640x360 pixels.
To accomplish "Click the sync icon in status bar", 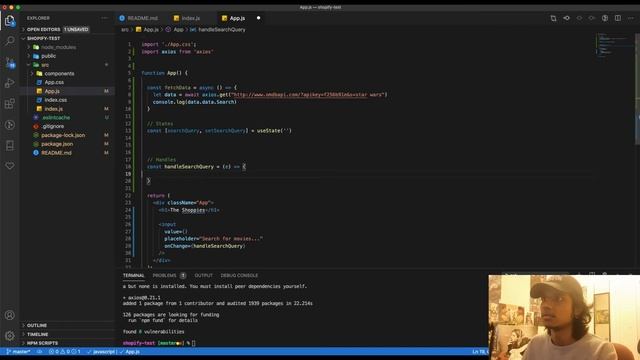I will 40,351.
